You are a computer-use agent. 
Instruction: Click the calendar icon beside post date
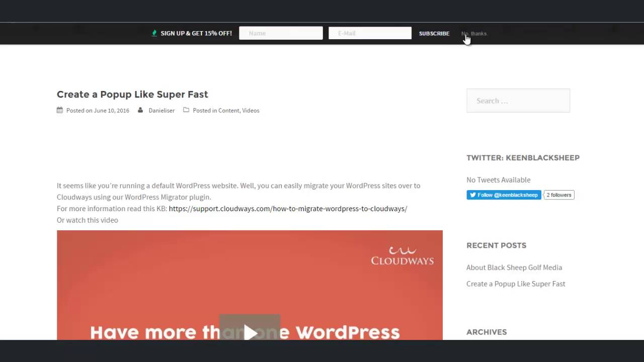[60, 110]
